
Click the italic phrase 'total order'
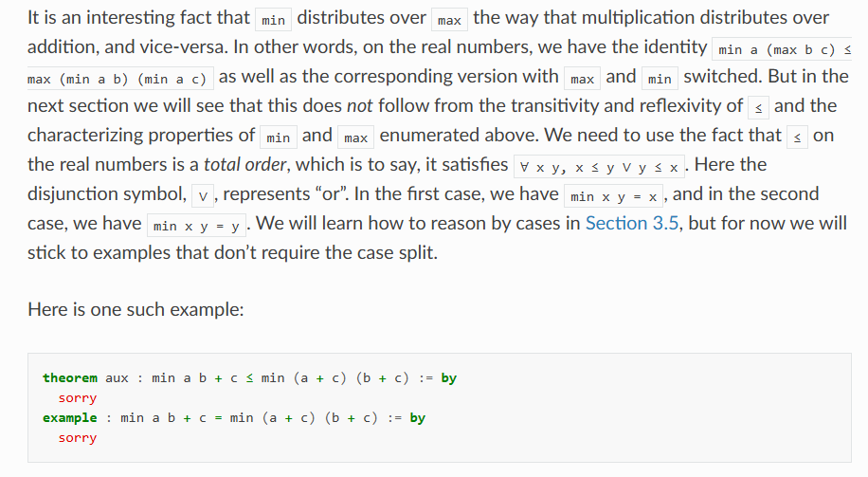pos(244,164)
